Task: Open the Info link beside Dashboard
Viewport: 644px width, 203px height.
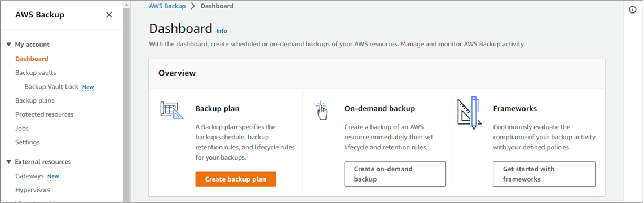Action: point(222,31)
